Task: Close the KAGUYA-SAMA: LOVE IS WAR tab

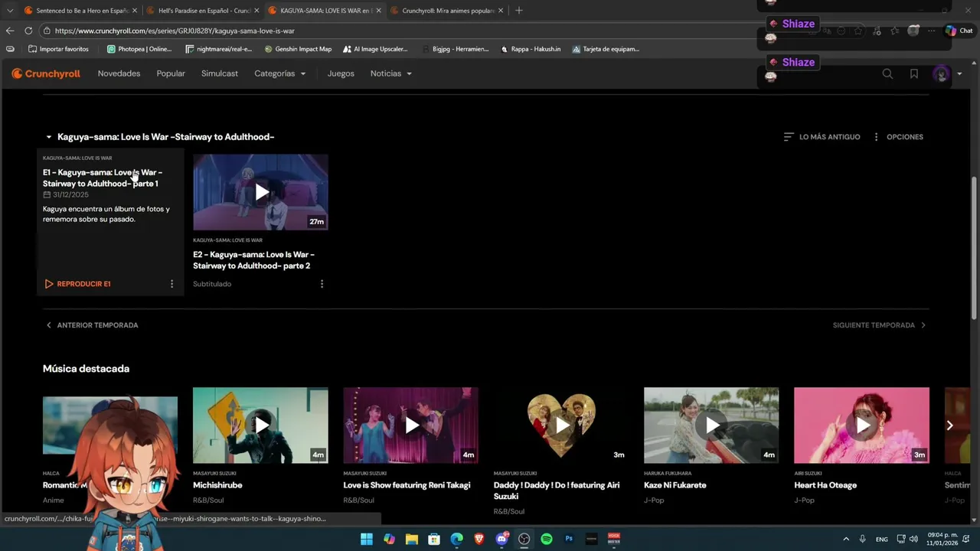Action: [378, 11]
